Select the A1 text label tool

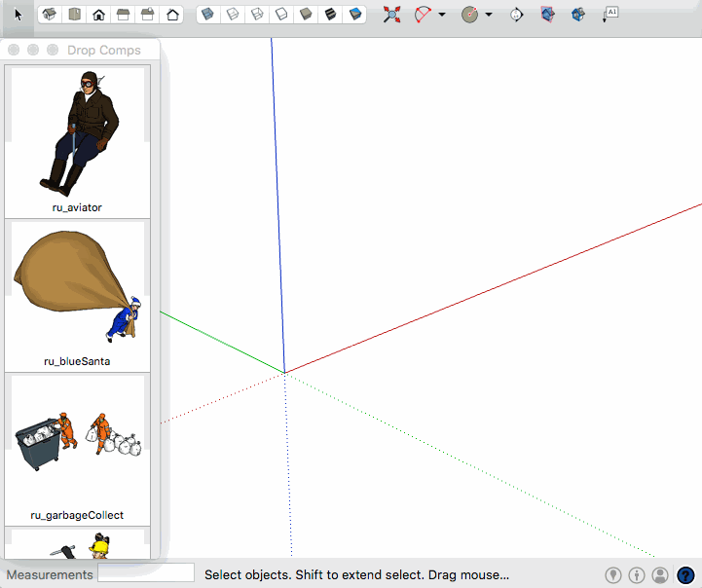coord(610,14)
